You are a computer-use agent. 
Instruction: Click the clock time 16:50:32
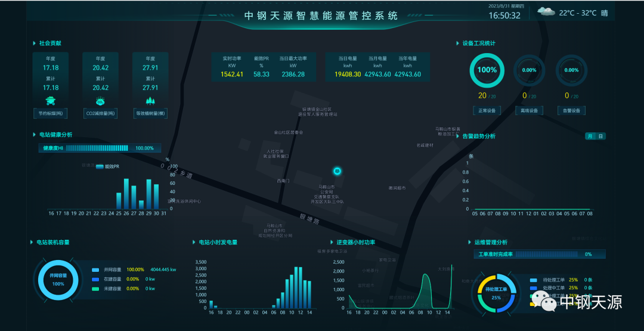(504, 16)
